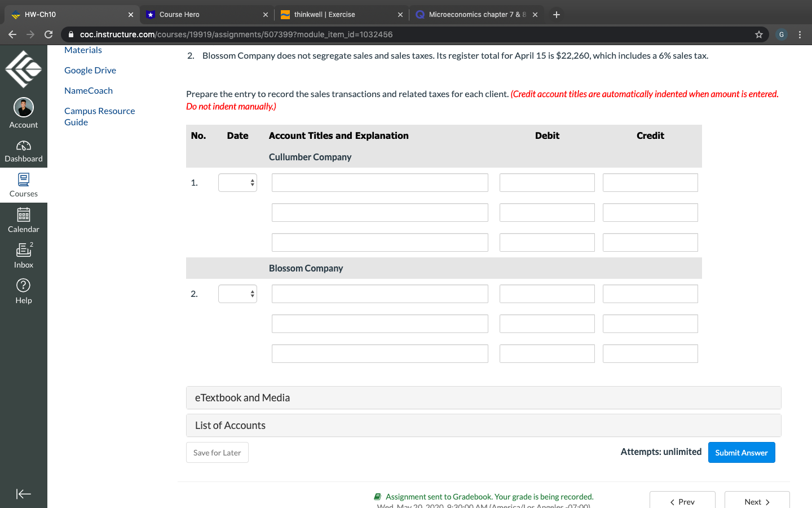Click the college logo in sidebar

click(24, 69)
